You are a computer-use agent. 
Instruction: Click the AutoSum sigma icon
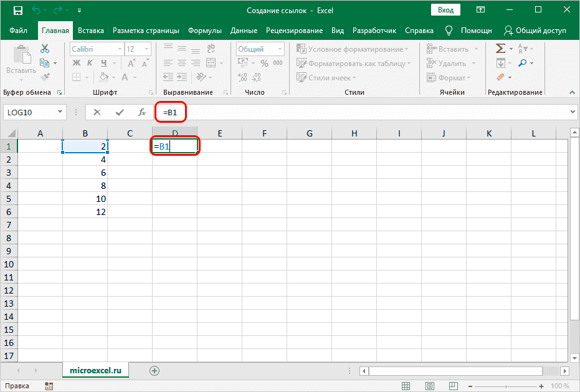pos(500,49)
